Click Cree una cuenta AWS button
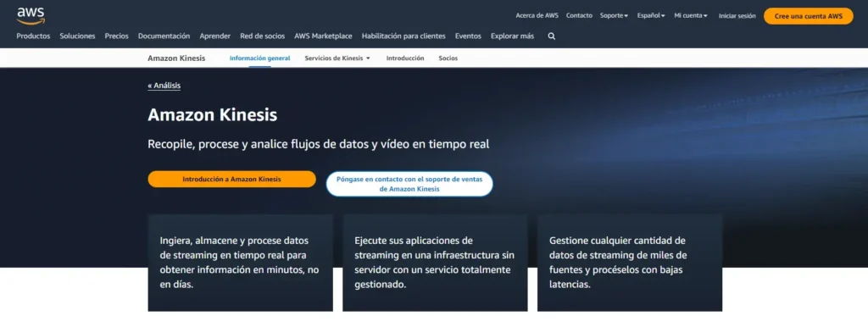 click(x=808, y=16)
